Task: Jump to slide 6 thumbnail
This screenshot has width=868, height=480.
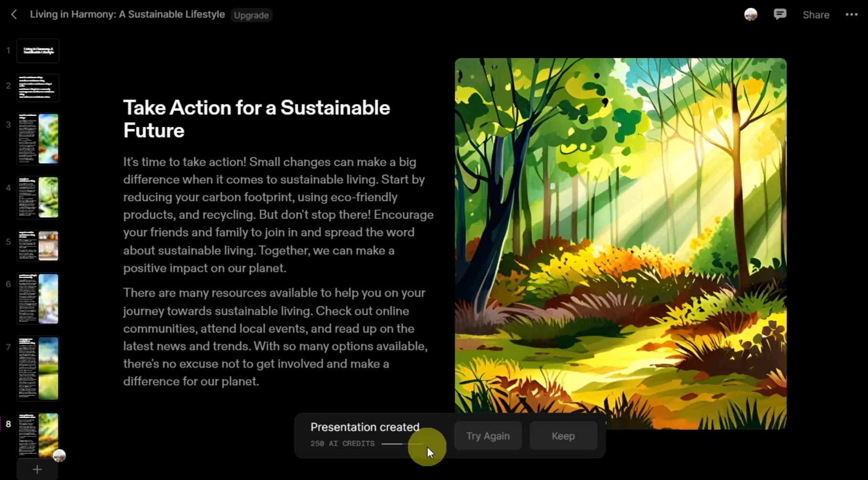Action: click(38, 299)
